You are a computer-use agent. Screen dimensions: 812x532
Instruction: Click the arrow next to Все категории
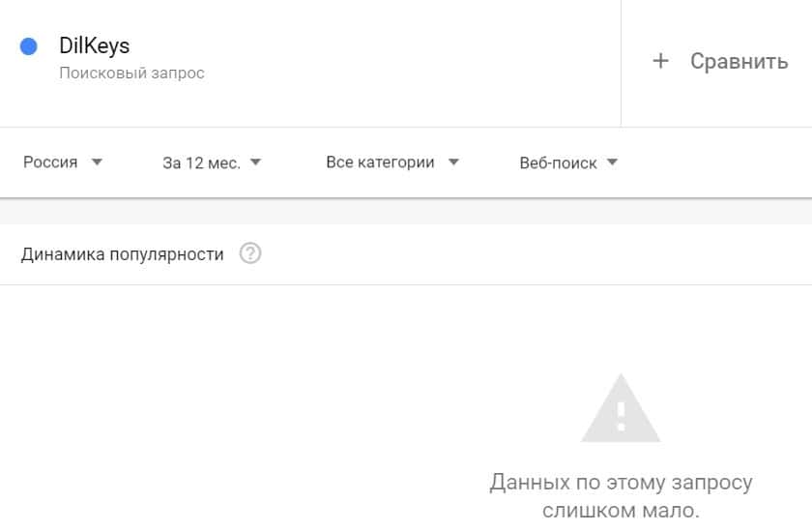(x=454, y=163)
